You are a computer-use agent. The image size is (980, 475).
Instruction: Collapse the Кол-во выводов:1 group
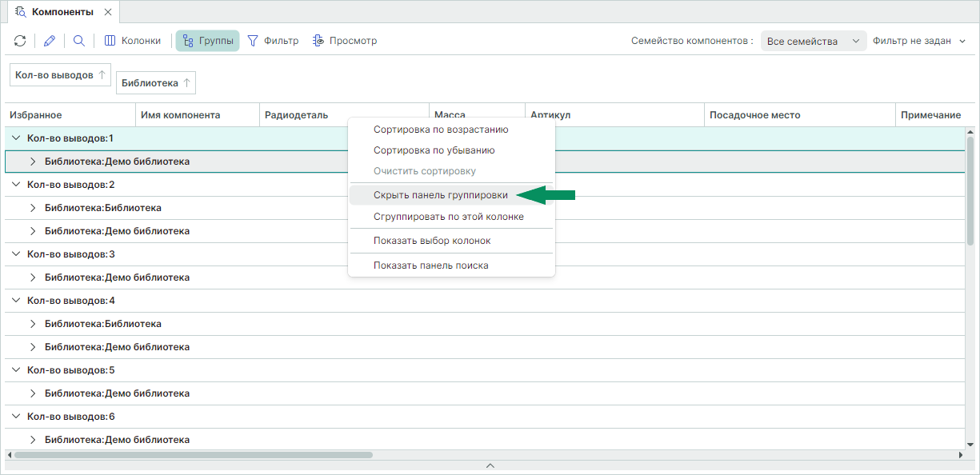click(x=16, y=138)
